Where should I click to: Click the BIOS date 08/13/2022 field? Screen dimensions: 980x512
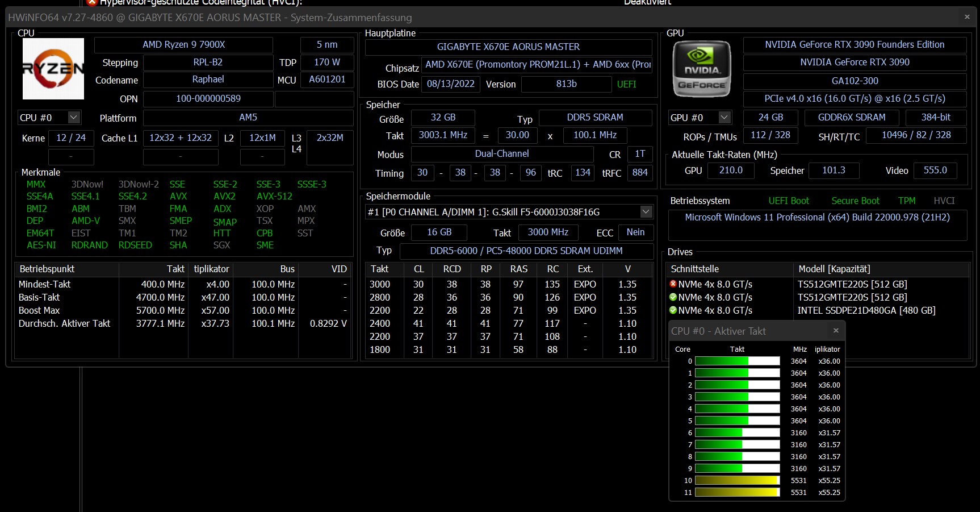coord(451,84)
